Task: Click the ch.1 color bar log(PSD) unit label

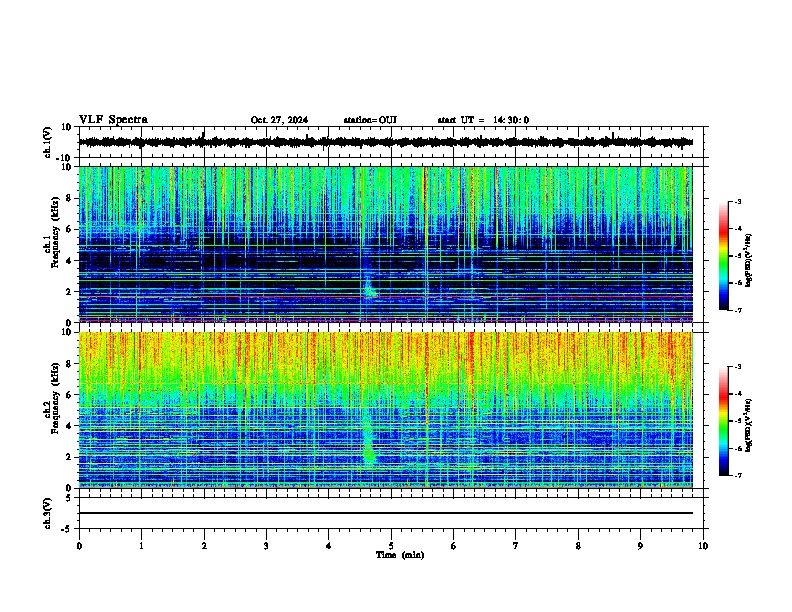Action: pyautogui.click(x=749, y=260)
